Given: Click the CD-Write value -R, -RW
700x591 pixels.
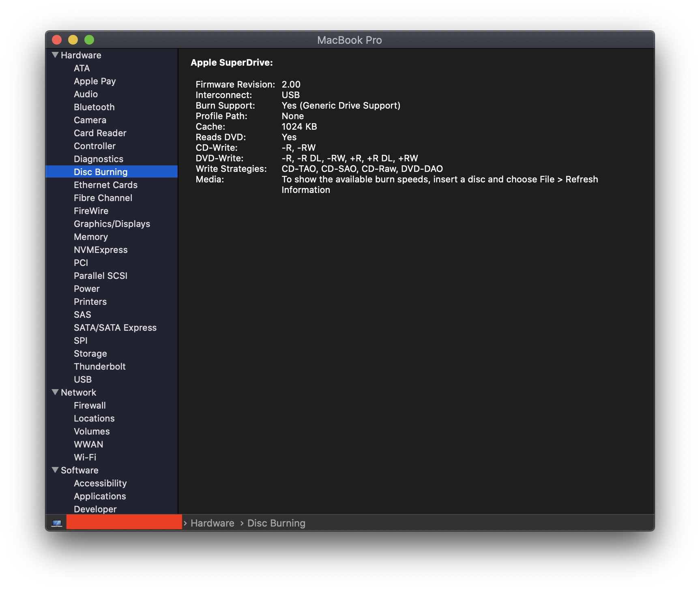Looking at the screenshot, I should click(x=298, y=148).
